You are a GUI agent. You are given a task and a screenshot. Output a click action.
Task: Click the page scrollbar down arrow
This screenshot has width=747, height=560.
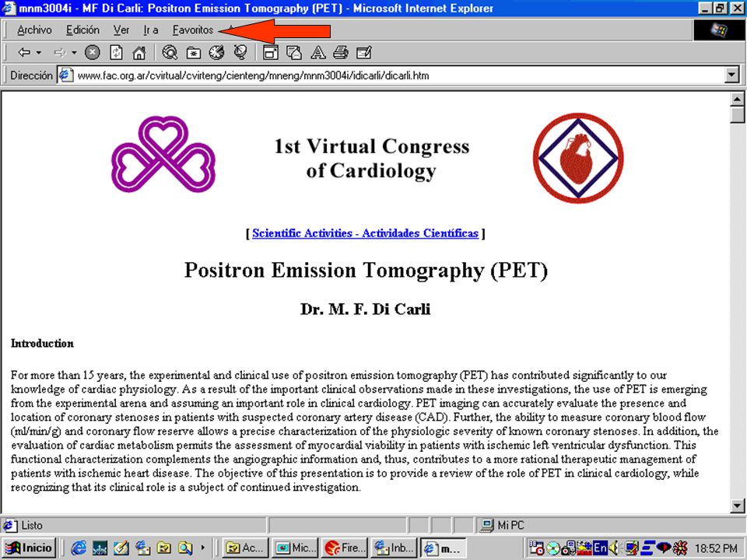point(737,506)
